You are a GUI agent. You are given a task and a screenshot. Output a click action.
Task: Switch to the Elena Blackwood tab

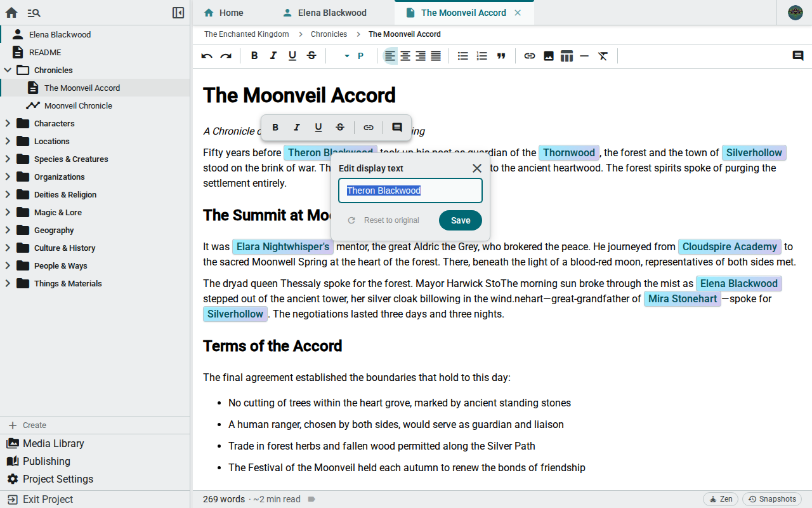325,13
